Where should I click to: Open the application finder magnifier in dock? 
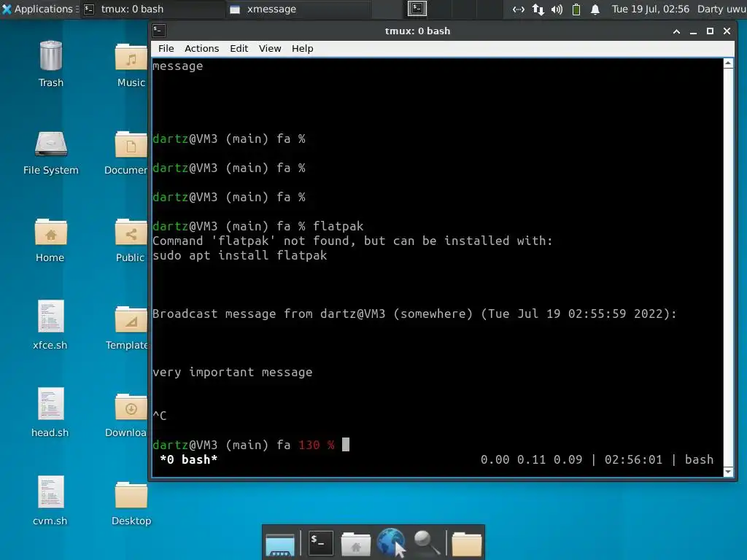tap(426, 542)
